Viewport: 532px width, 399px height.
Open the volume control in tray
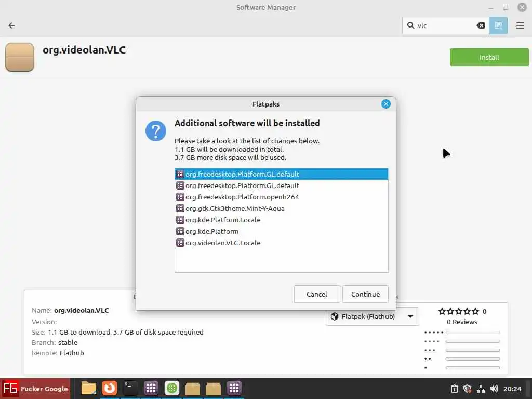(x=494, y=389)
